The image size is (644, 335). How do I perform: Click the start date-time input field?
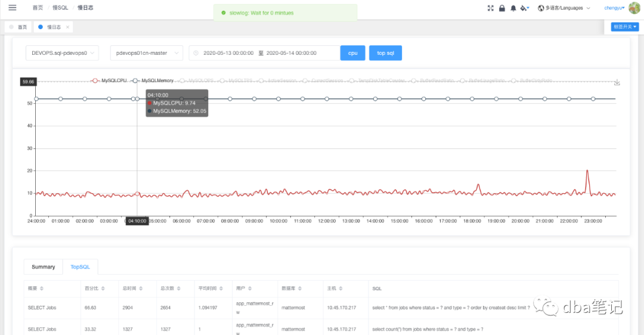coord(228,53)
